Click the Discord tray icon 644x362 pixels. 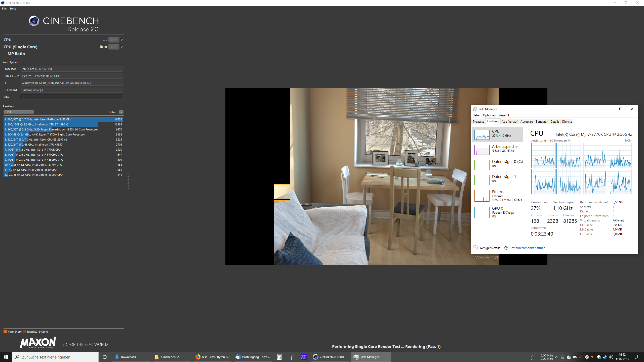575,357
